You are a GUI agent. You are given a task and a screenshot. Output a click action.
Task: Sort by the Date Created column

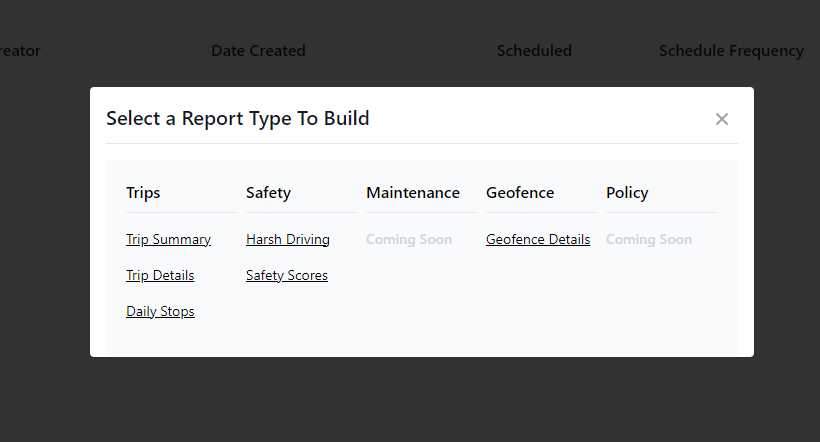(258, 51)
